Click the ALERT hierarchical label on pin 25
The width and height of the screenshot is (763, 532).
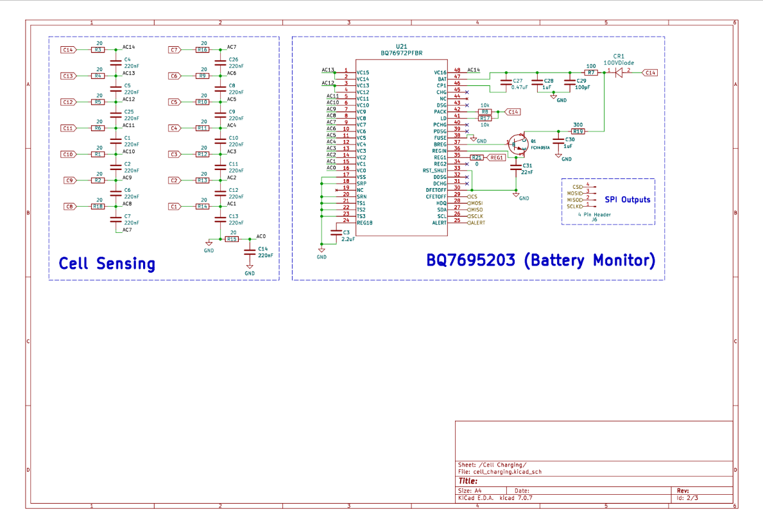tap(476, 223)
